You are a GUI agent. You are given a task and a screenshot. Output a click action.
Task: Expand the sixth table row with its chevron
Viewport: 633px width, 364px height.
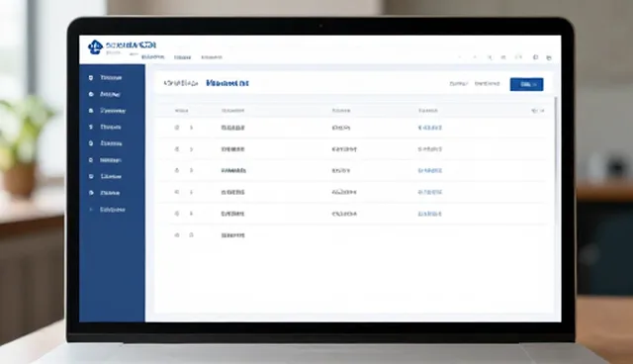[x=191, y=234]
